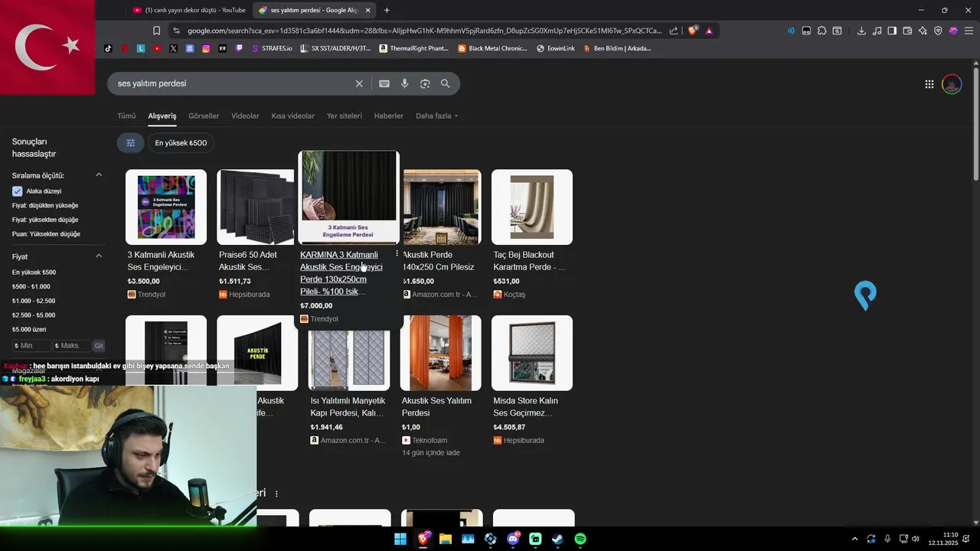Collapse the Sıralama ölçütü section
The width and height of the screenshot is (980, 551).
(99, 175)
